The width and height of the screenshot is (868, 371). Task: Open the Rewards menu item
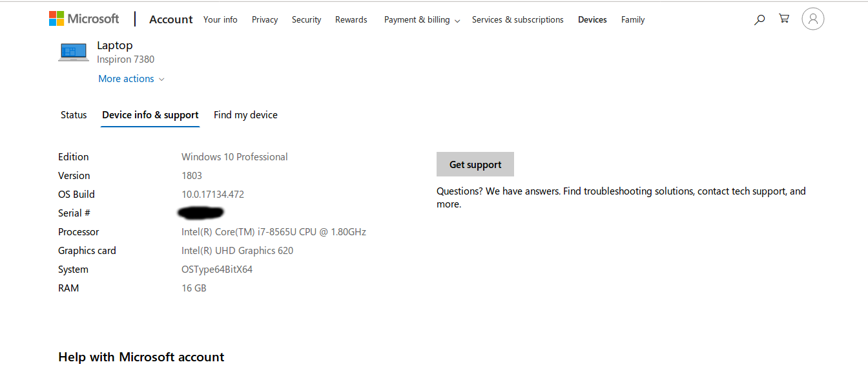coord(351,20)
